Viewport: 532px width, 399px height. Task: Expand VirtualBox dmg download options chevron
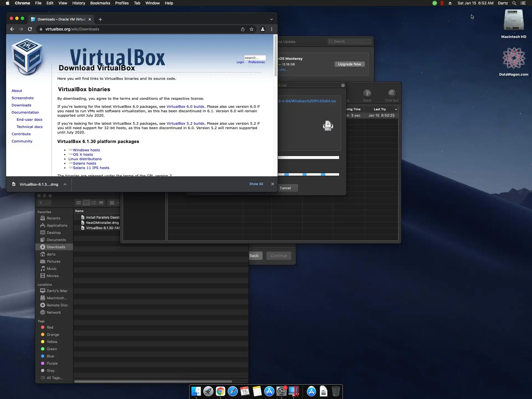[x=65, y=184]
